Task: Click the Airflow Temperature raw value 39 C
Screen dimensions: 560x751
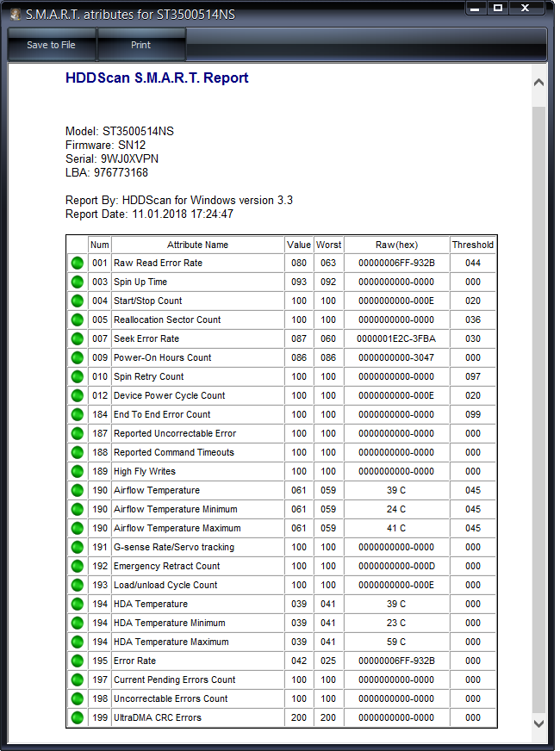Action: click(396, 491)
